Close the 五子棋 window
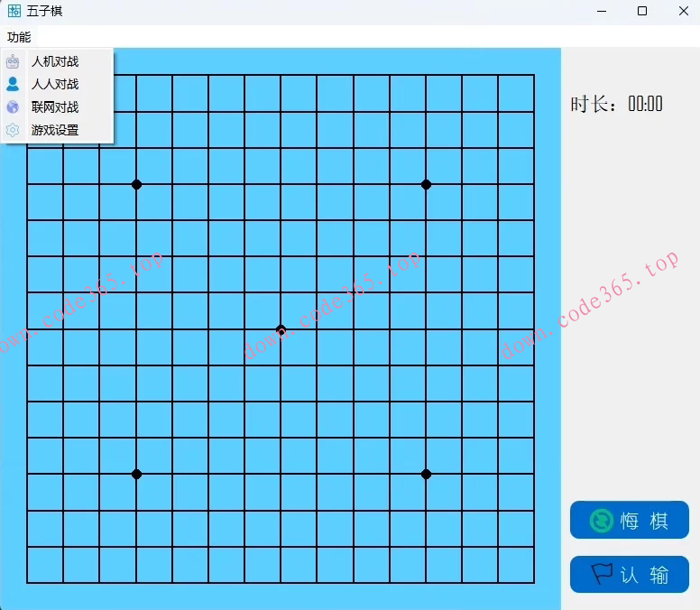 tap(683, 11)
